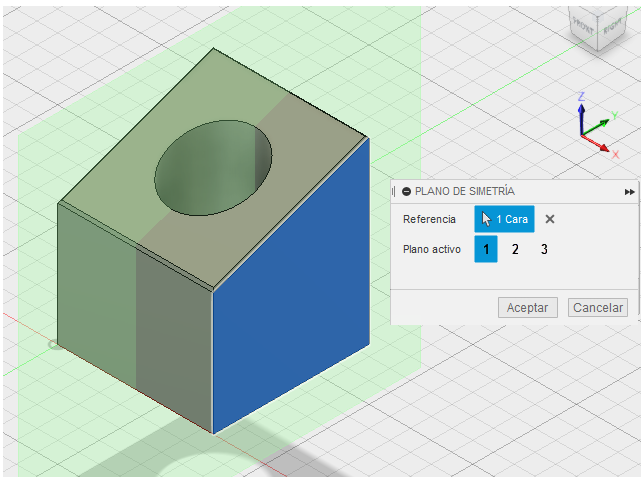Select Plano activo option 2
The height and width of the screenshot is (482, 641).
point(515,249)
